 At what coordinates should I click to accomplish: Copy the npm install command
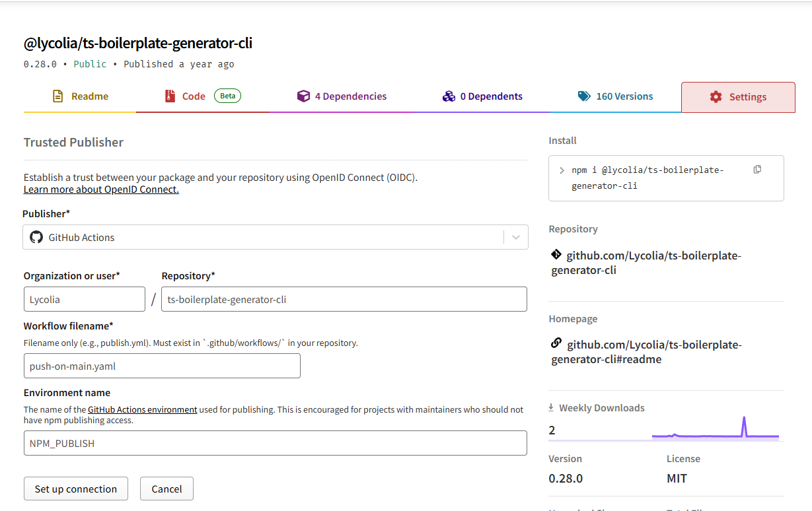pos(757,170)
